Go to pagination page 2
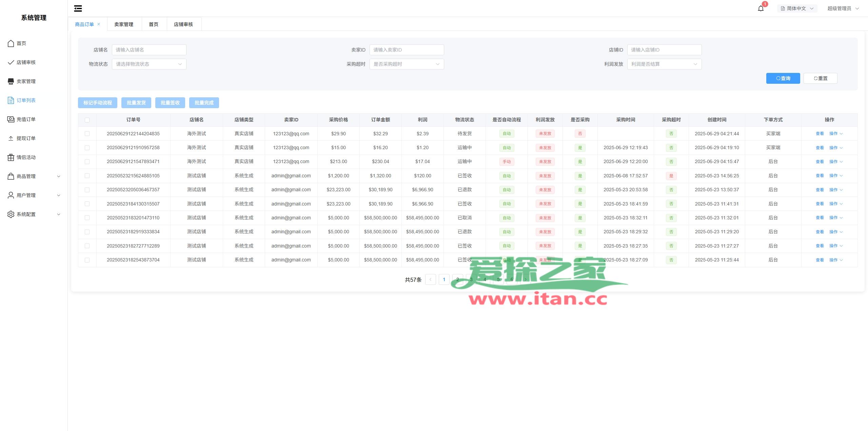868x431 pixels. pos(458,279)
